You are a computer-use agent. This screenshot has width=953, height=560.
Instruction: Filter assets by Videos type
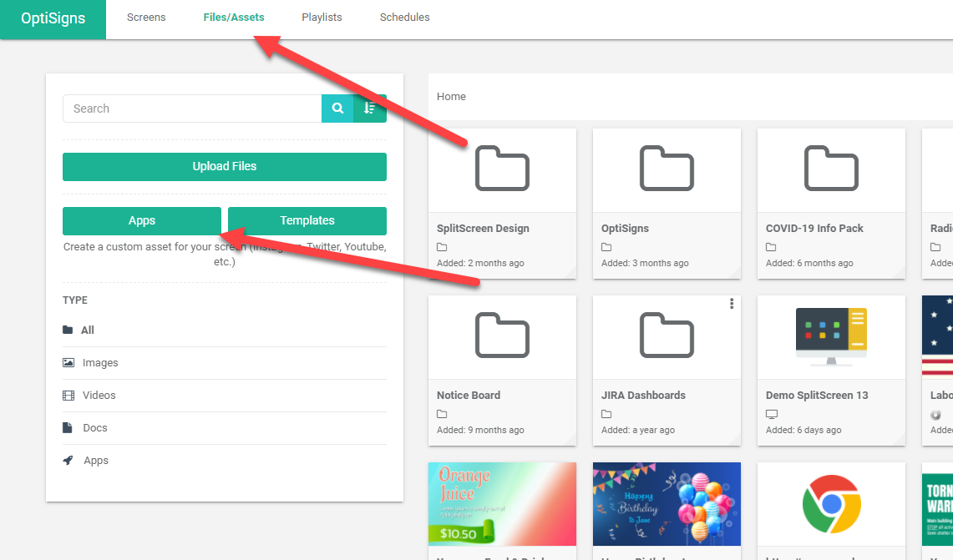point(99,396)
